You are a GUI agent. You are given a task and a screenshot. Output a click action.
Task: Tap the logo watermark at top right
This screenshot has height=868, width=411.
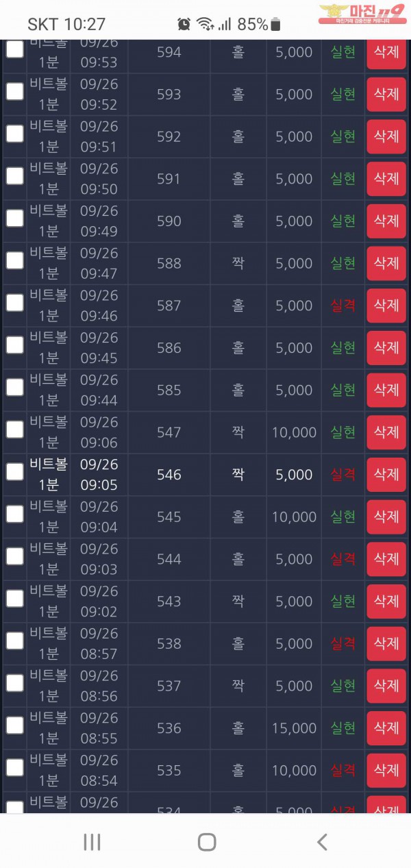362,14
